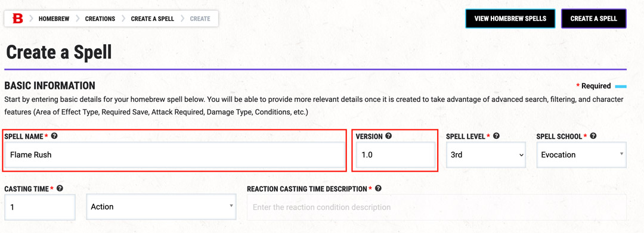Click the Create breadcrumb item
Image resolution: width=644 pixels, height=233 pixels.
200,18
